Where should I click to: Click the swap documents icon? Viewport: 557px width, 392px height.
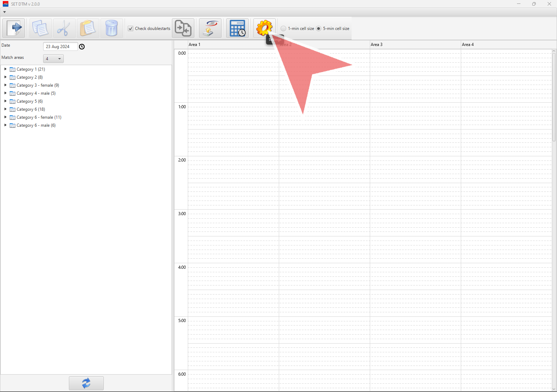pos(183,28)
